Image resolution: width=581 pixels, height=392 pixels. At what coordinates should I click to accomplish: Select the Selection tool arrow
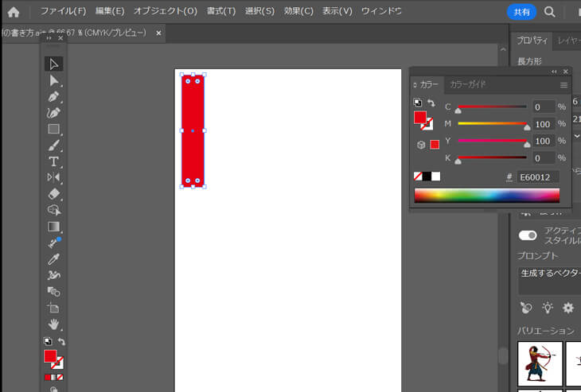(54, 64)
